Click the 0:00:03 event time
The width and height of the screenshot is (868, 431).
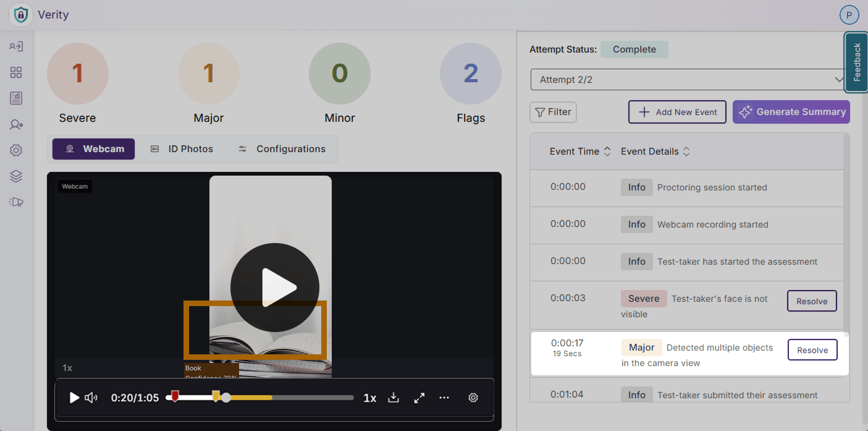pos(568,298)
